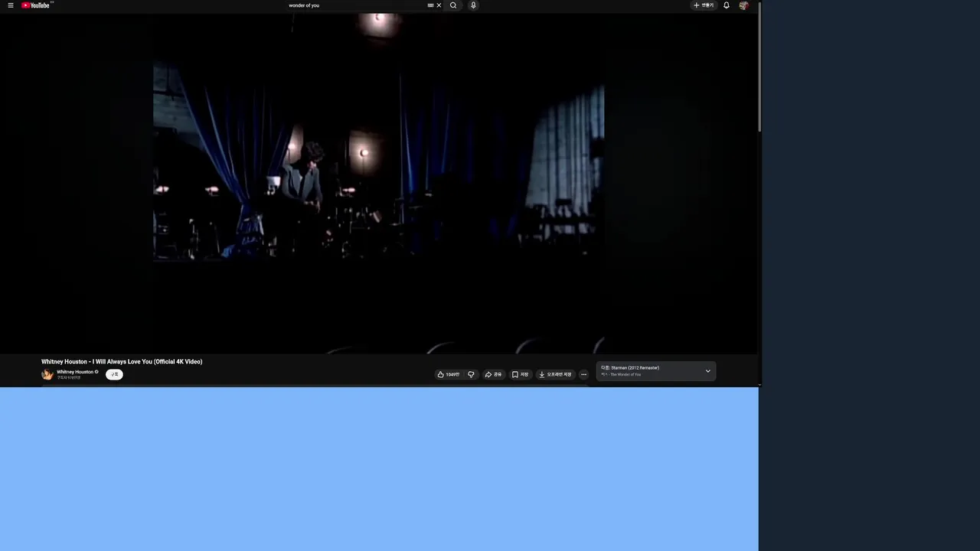Go to YouTube home via logo

tap(36, 5)
